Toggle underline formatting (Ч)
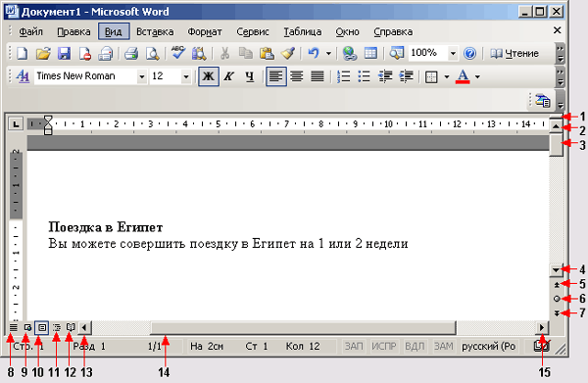The height and width of the screenshot is (383, 588). click(x=250, y=76)
